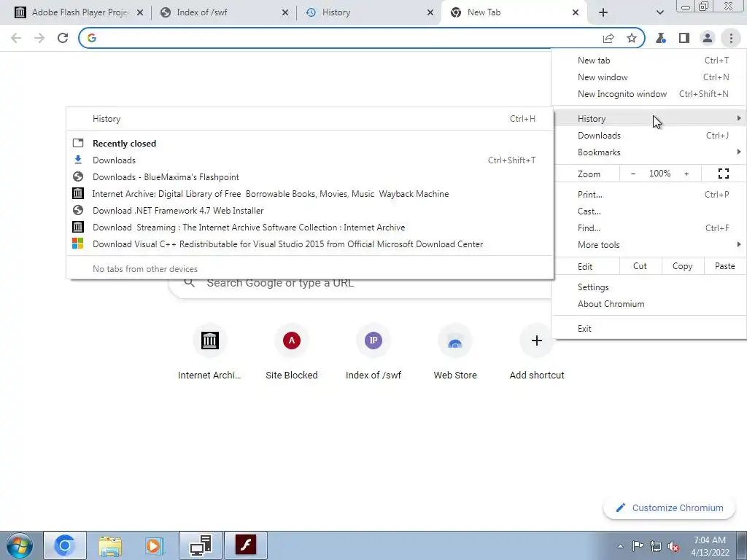Reopen Download .NET Framework 4.7 Web Installer
747x560 pixels.
(x=309, y=211)
